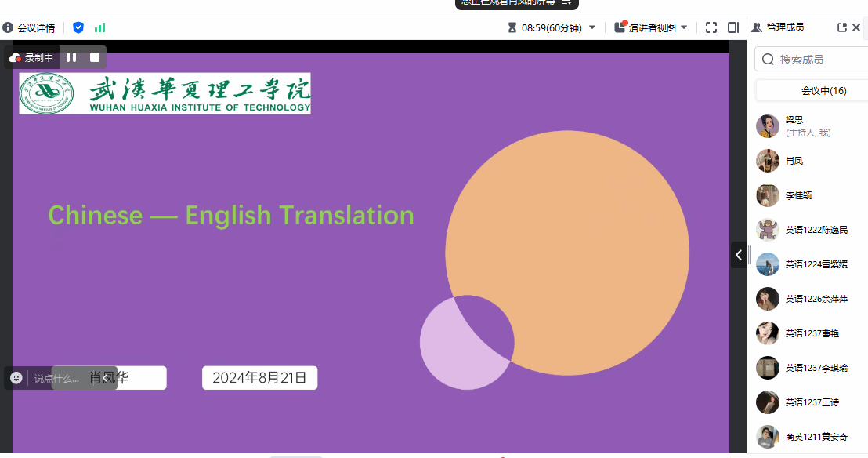Stop the cloud recording
This screenshot has width=868, height=458.
95,57
